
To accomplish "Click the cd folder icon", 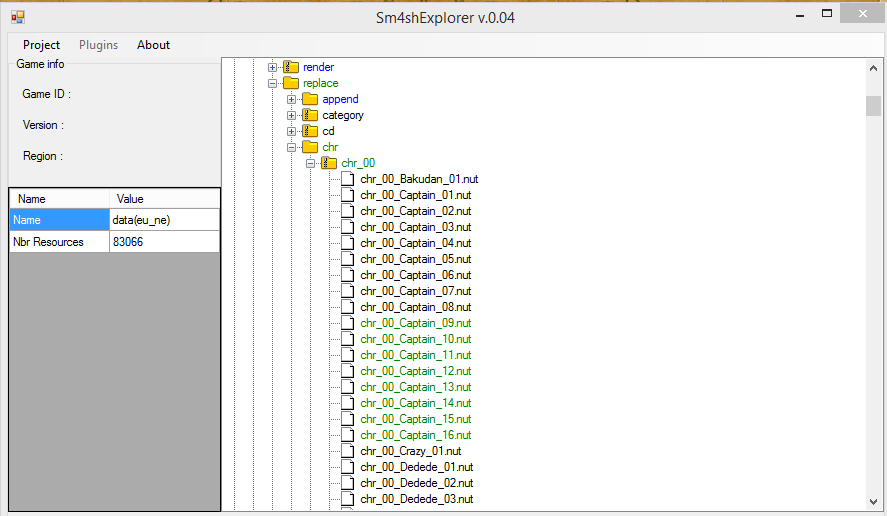I will pos(310,131).
